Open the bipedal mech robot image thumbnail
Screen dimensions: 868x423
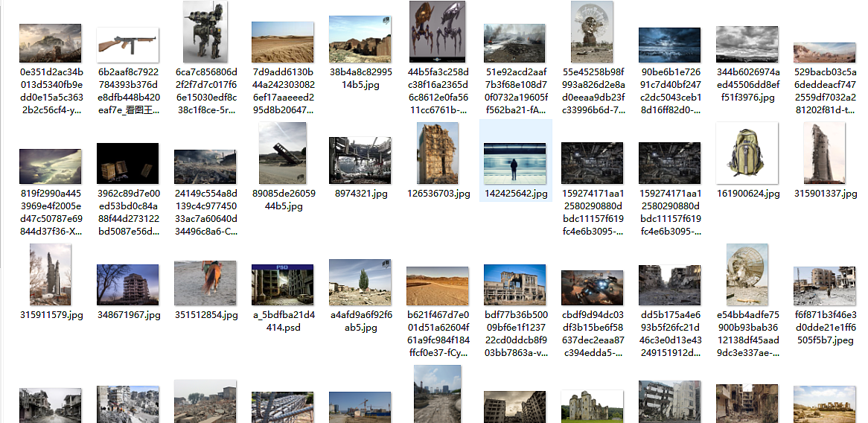(x=205, y=31)
